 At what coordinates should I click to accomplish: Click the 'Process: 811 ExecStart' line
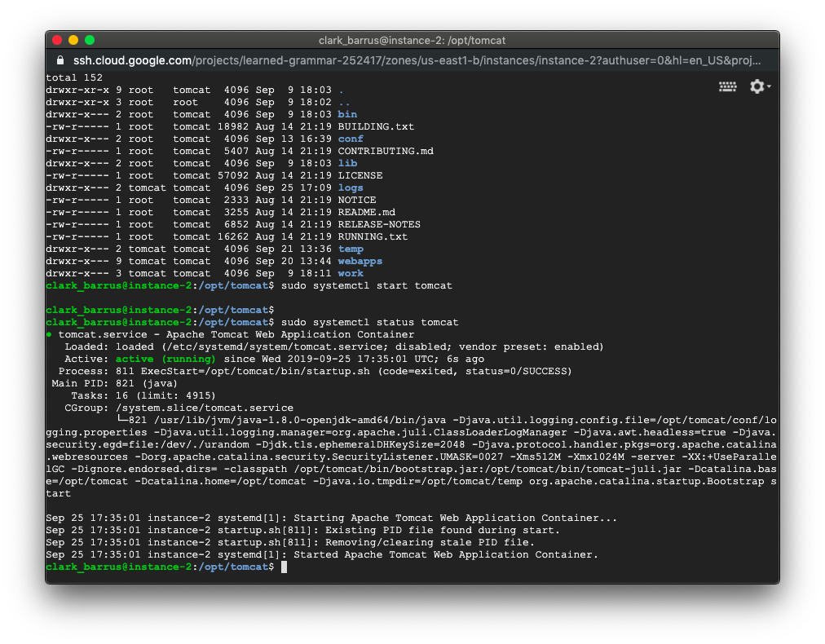click(x=315, y=371)
